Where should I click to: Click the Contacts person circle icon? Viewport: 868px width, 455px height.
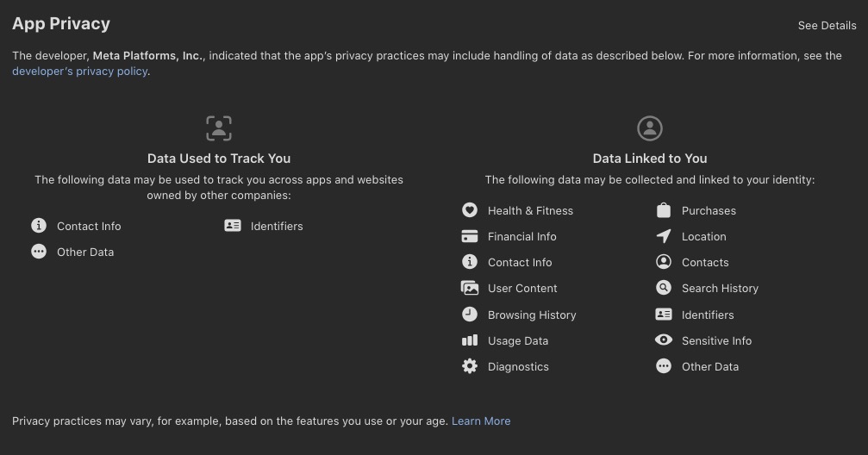[x=663, y=261]
